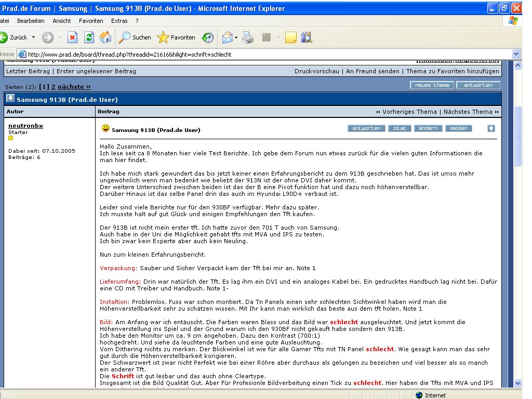
Task: Click the down-arrow icon beside thread title
Action: pos(10,98)
